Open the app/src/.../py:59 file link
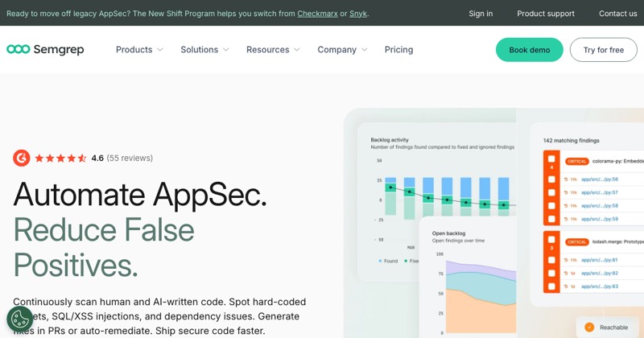 [x=600, y=219]
